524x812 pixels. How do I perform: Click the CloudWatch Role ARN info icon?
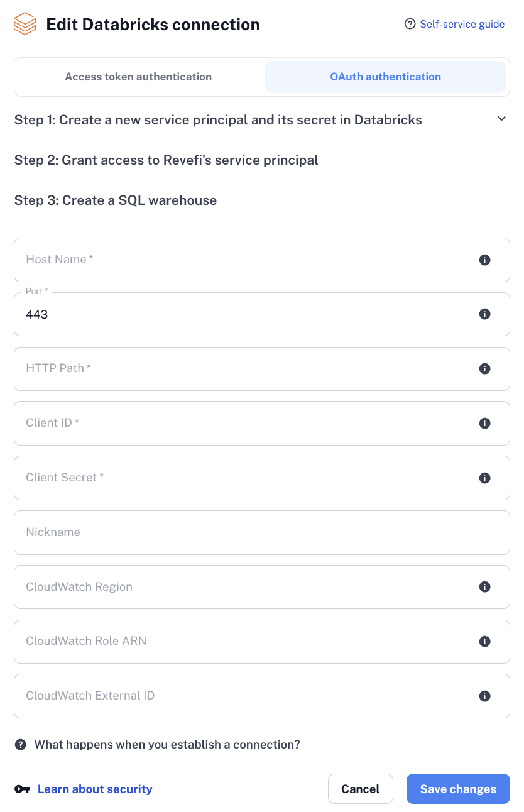(484, 642)
